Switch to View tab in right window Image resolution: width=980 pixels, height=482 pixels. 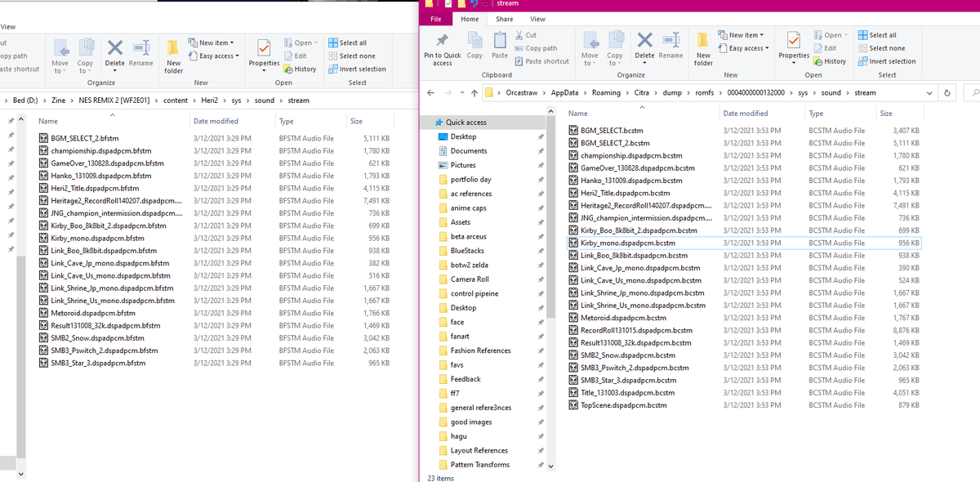click(537, 19)
